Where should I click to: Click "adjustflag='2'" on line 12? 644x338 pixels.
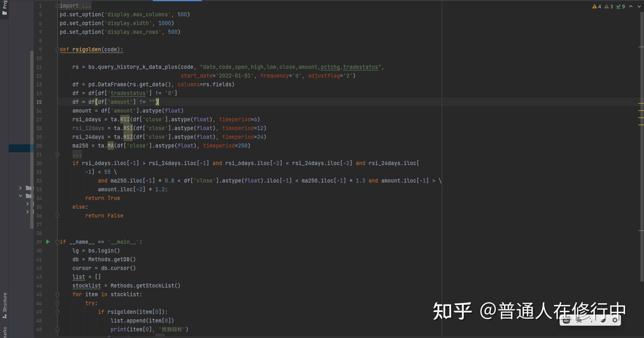(x=330, y=76)
